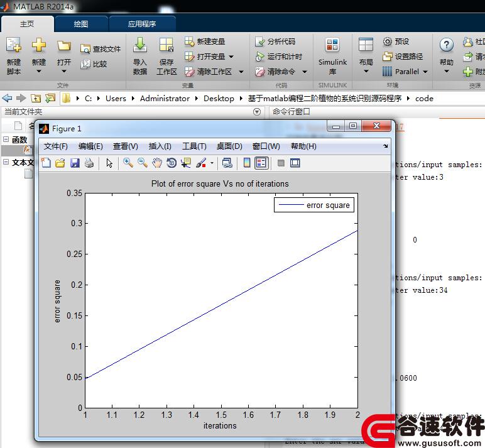
Task: Open View (查看) menu in Figure 1
Action: pos(125,146)
